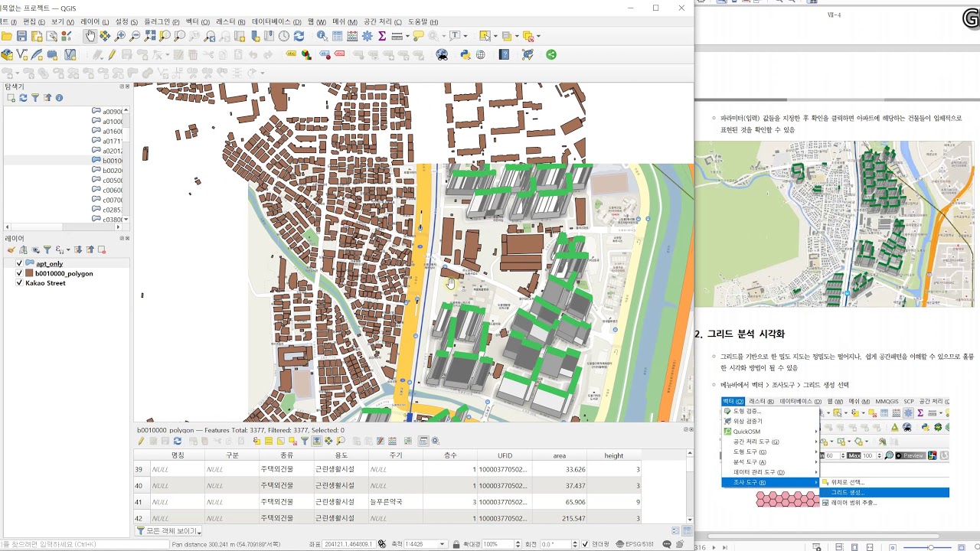Click Browser panel properties info icon
The width and height of the screenshot is (980, 551).
point(59,98)
